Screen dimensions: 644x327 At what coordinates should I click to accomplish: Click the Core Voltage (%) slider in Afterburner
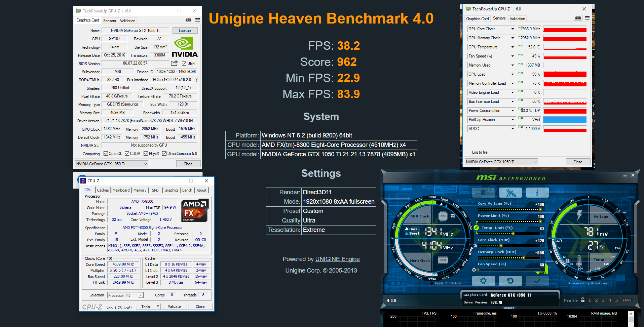[x=509, y=209]
